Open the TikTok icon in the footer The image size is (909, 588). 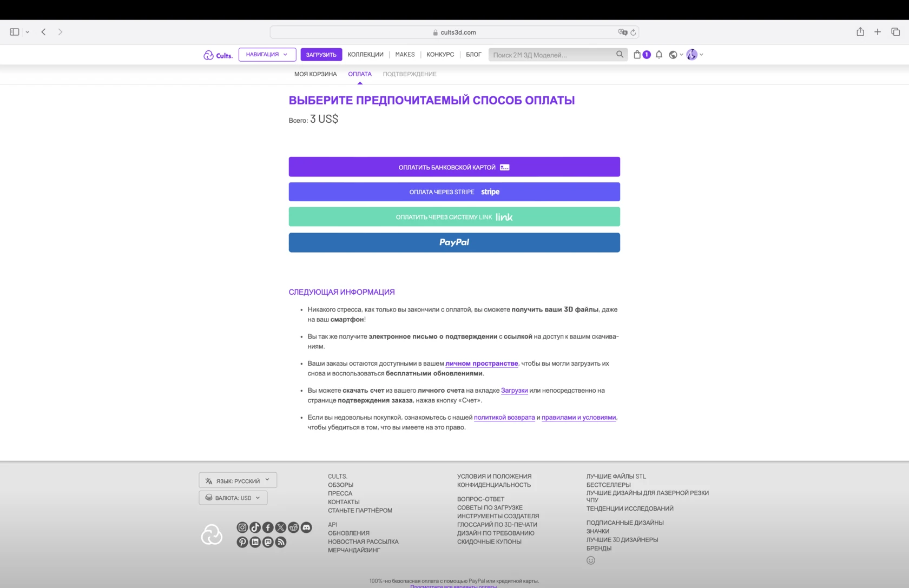[x=255, y=527]
